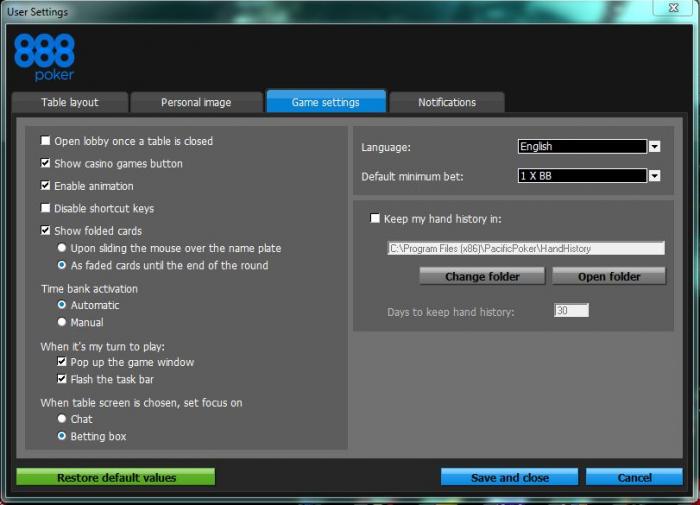
Task: Click the 888 poker logo
Action: pyautogui.click(x=44, y=57)
